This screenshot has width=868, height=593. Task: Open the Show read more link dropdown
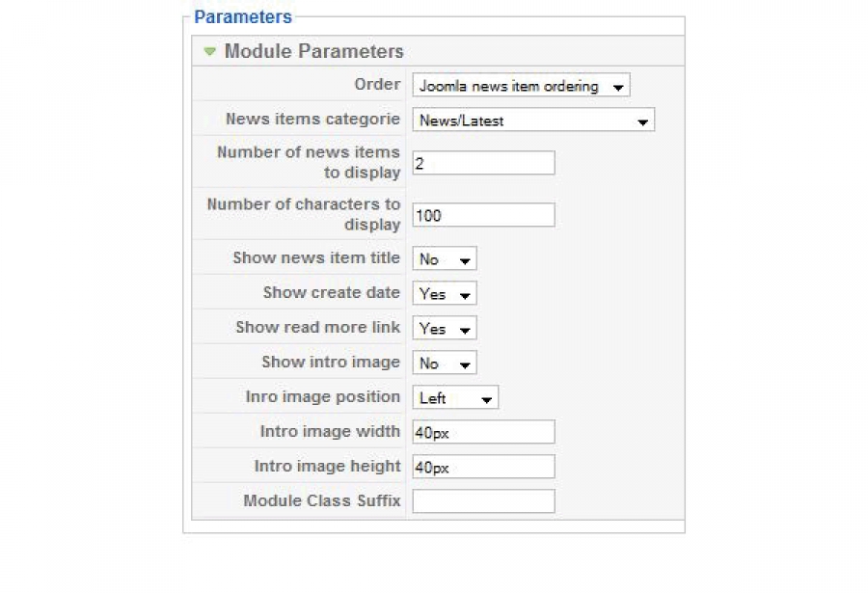point(445,329)
